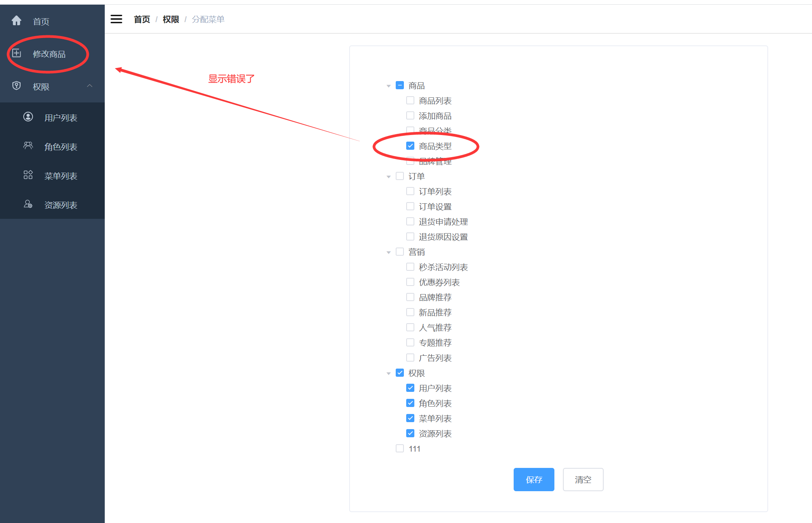Select the 秒杀活动列表 tree label
This screenshot has height=523, width=812.
coord(443,267)
